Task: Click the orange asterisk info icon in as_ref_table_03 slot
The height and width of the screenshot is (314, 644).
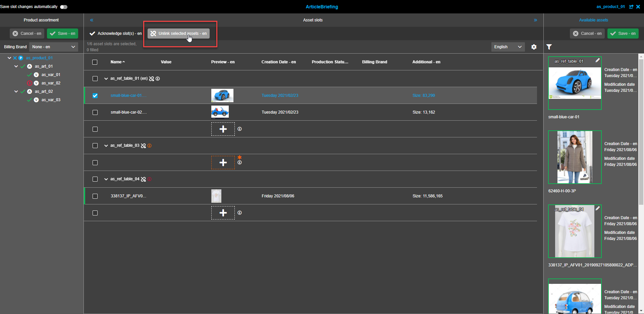Action: click(239, 157)
